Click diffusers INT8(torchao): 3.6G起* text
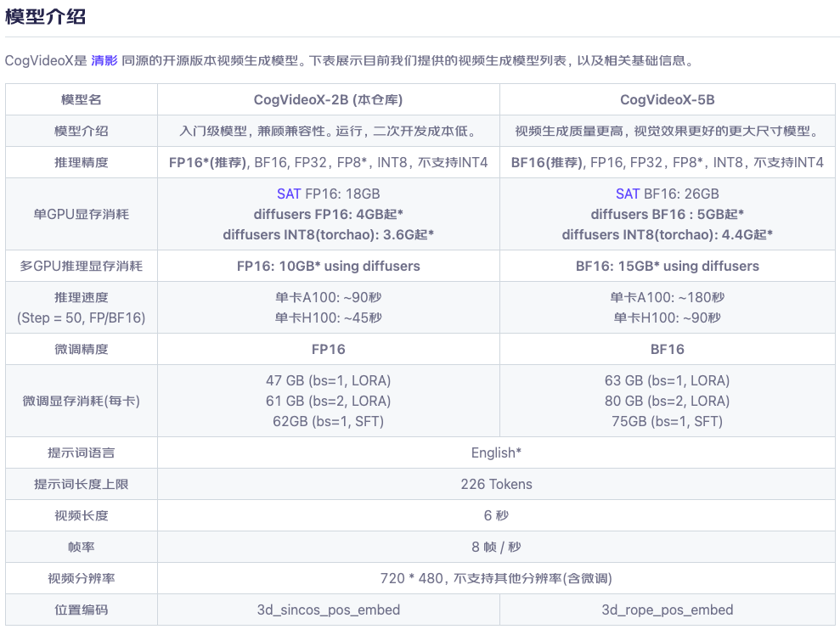 (329, 234)
